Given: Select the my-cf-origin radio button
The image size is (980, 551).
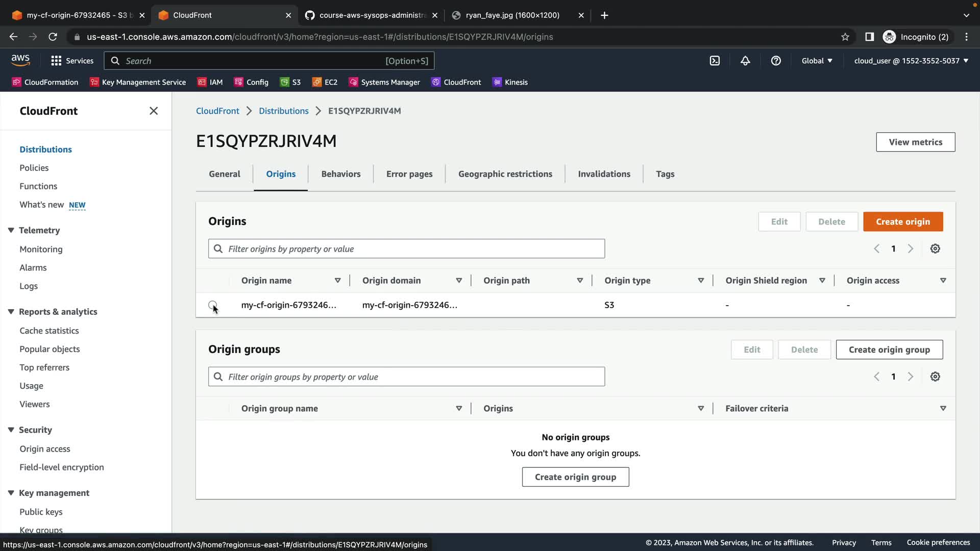Looking at the screenshot, I should [x=213, y=305].
